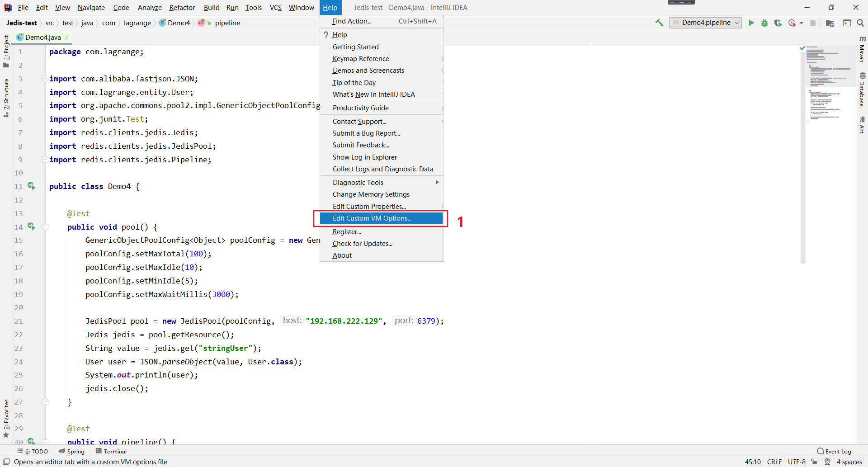Viewport: 868px width, 467px height.
Task: Collapse pool() method fold marker line 14
Action: click(45, 227)
